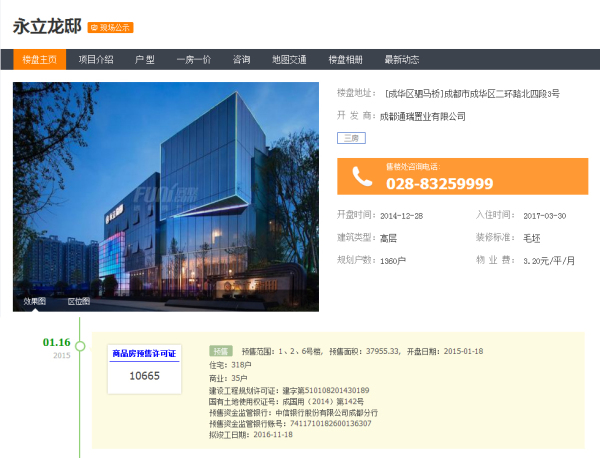Click the orange phone icon
This screenshot has width=600, height=458.
pyautogui.click(x=361, y=177)
